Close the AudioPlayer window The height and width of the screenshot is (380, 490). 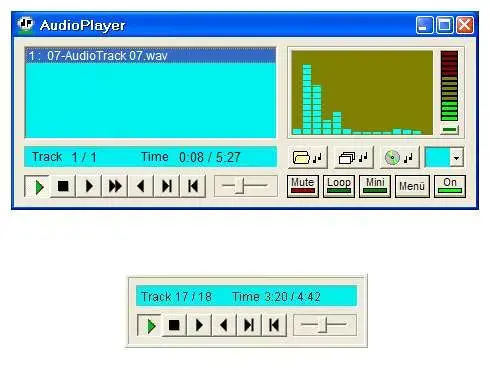coord(465,25)
